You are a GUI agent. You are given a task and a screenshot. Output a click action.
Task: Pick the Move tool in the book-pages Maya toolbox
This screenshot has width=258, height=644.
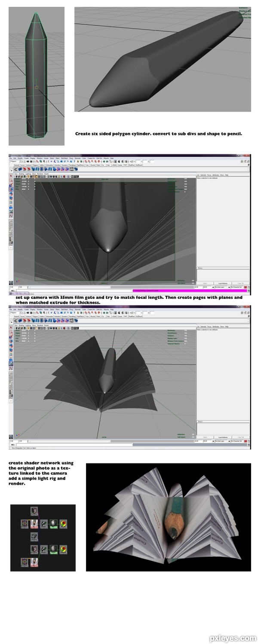tap(11, 341)
